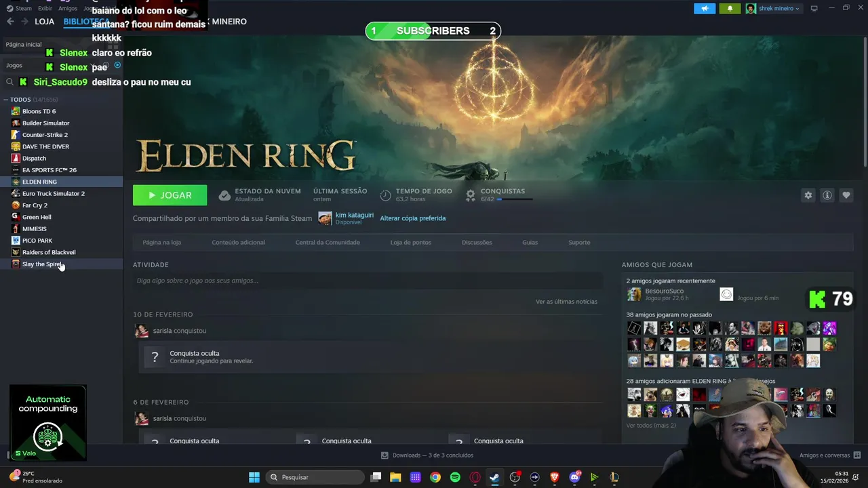Open Amigos e conversas panel
This screenshot has width=868, height=488.
829,455
